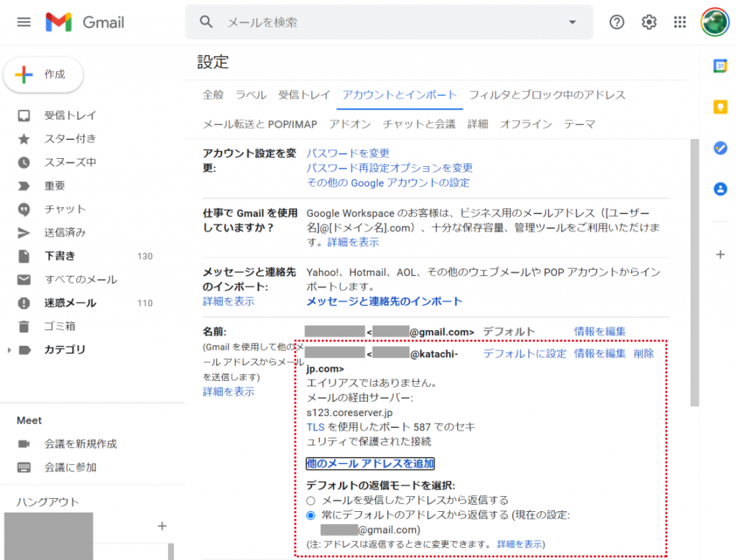Open the settings gear icon
736x560 pixels.
click(x=649, y=22)
